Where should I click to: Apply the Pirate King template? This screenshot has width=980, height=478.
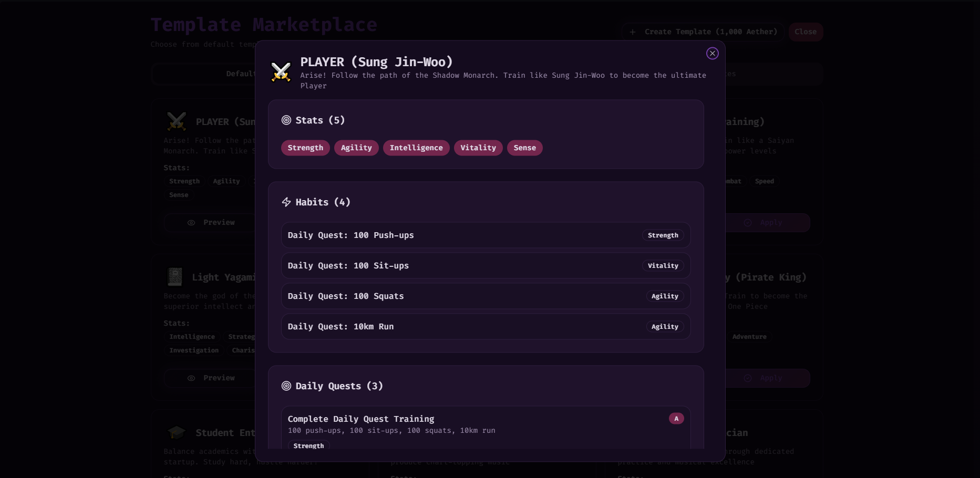coord(768,378)
